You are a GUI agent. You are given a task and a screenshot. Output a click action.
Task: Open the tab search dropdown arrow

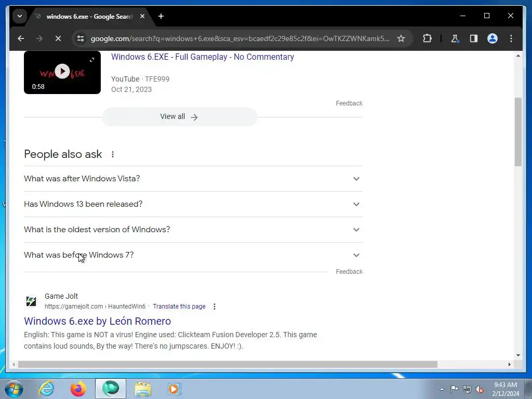click(20, 16)
